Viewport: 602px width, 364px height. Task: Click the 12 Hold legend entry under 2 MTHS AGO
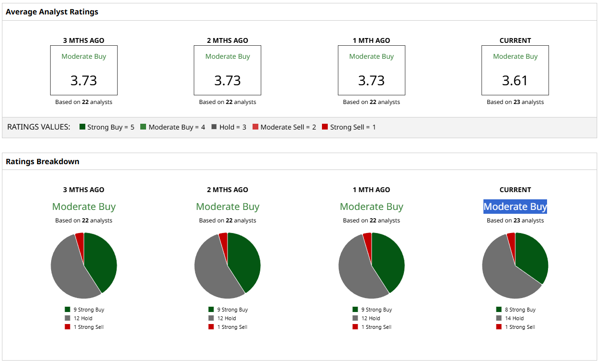coord(222,318)
